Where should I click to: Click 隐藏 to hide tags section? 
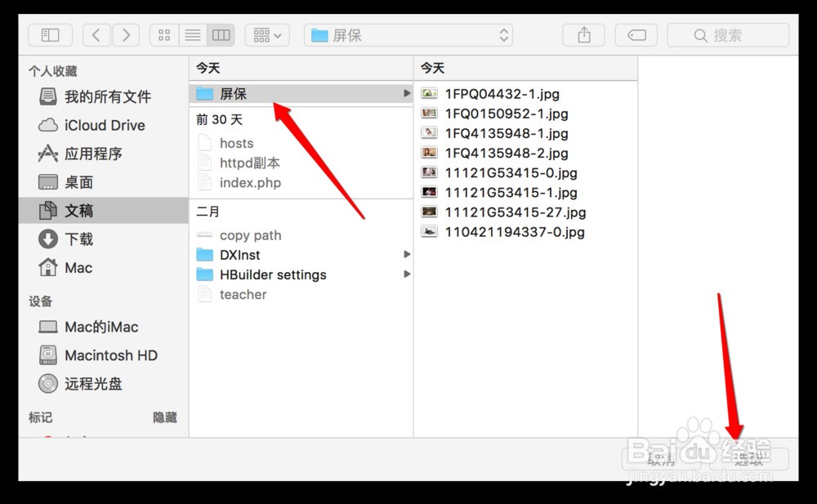[x=165, y=417]
